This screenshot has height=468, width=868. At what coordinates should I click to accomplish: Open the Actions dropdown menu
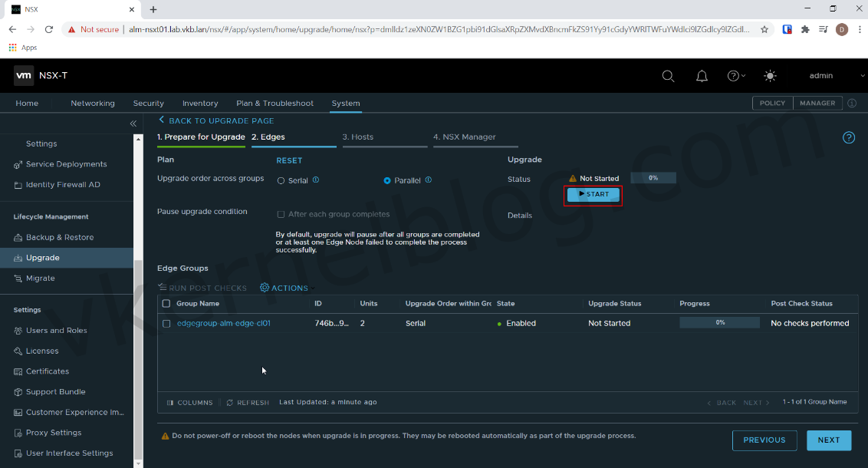tap(285, 288)
